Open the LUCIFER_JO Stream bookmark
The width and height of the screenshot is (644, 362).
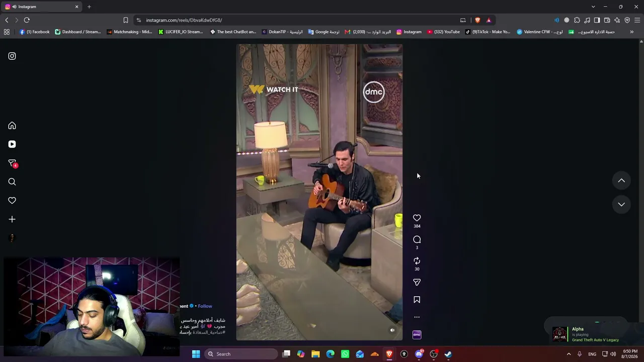(180, 32)
